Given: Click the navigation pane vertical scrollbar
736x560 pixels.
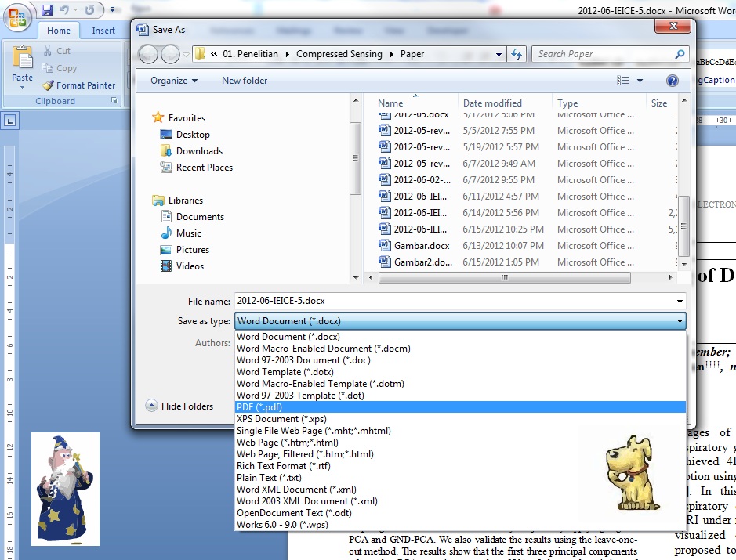Looking at the screenshot, I should (355, 158).
